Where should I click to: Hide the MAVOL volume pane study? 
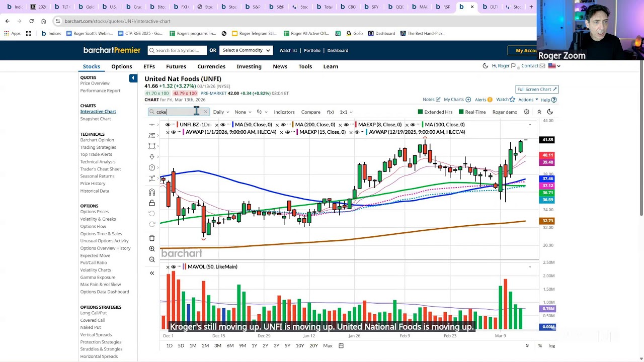[x=174, y=267]
